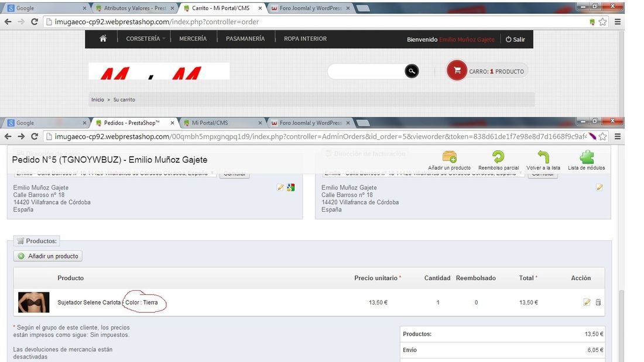Click Volver a la lista toolbar icon

pos(543,160)
